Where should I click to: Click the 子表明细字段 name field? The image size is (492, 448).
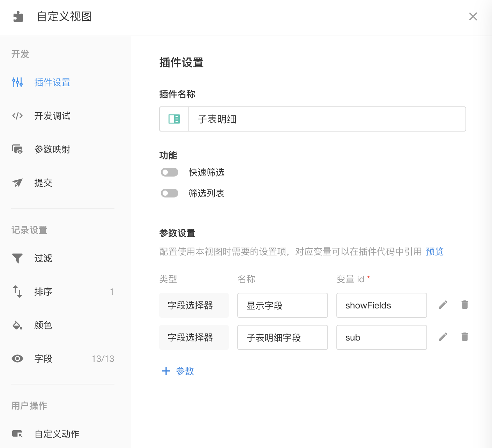(x=283, y=337)
